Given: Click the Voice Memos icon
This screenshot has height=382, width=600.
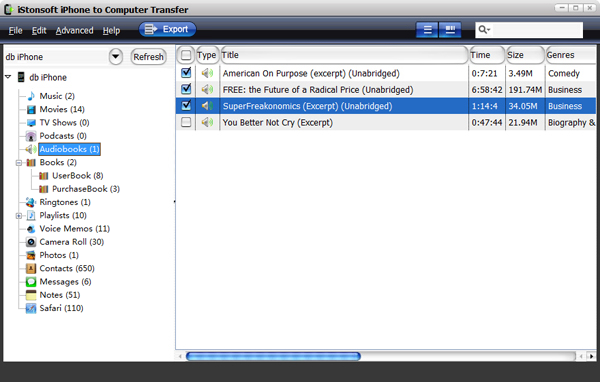Looking at the screenshot, I should point(31,229).
